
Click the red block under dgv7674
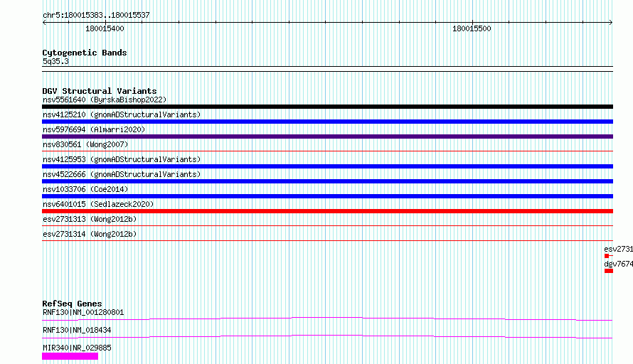click(x=609, y=271)
